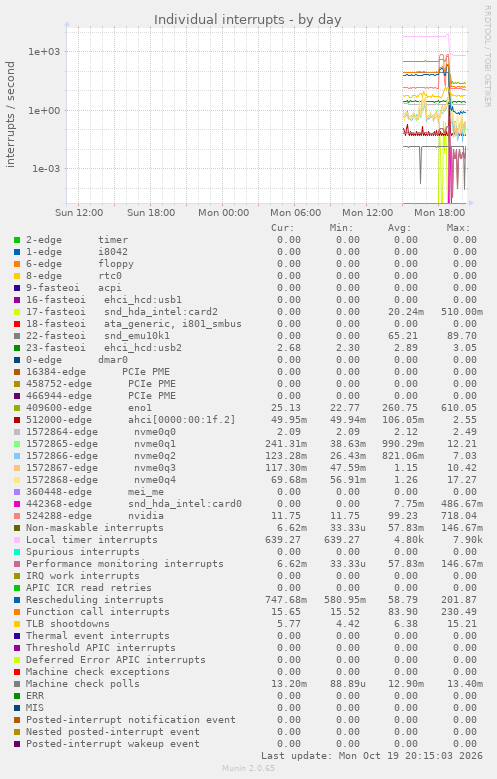The height and width of the screenshot is (779, 497).
Task: Click snd_emu10k1 average value 65.21
Action: (403, 336)
